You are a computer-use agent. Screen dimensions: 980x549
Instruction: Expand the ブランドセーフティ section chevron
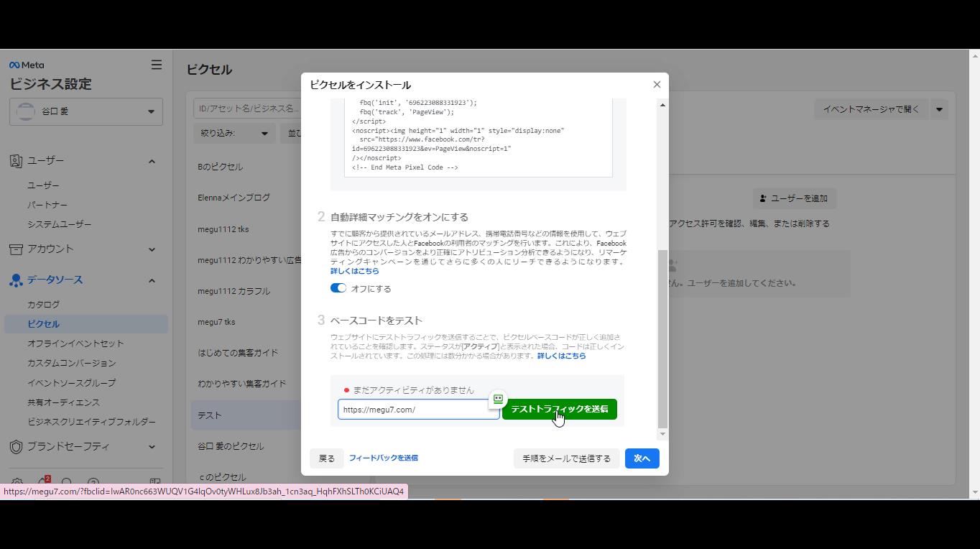(x=152, y=446)
